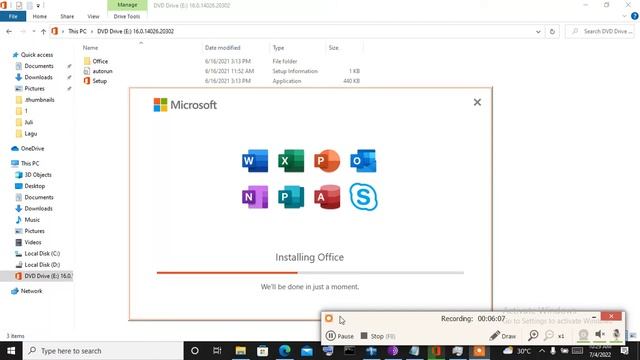Refresh the current folder view

(x=552, y=31)
